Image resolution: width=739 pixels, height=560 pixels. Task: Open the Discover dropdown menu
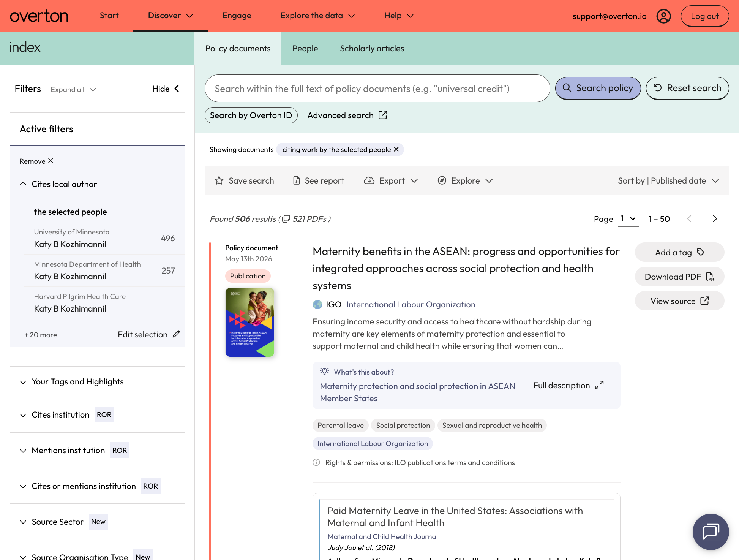point(171,16)
